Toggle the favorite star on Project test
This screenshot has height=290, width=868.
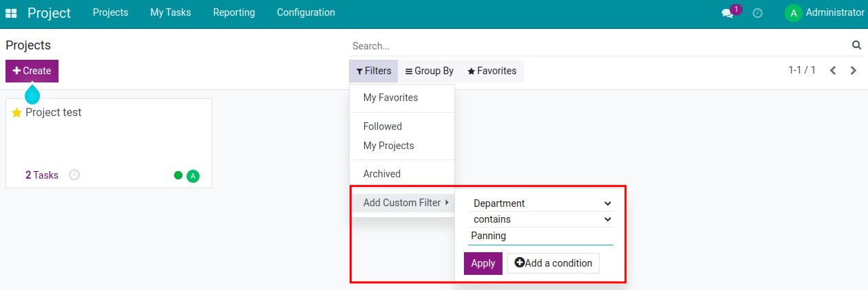(17, 113)
